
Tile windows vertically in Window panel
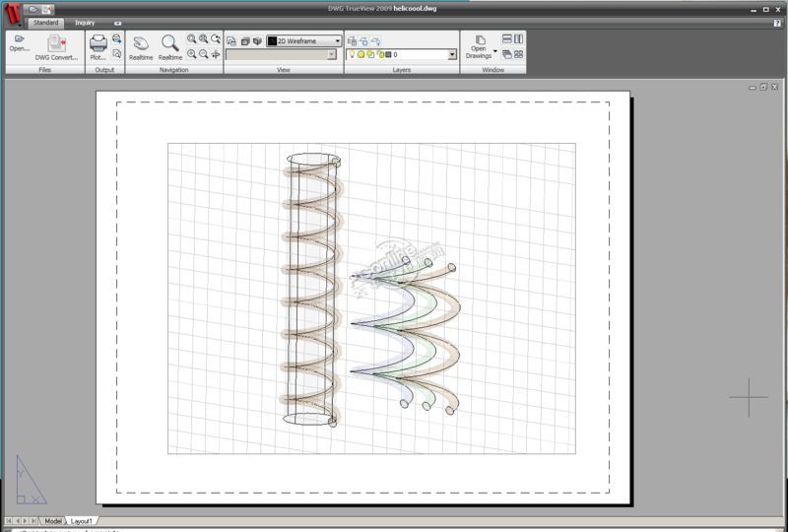pos(519,38)
